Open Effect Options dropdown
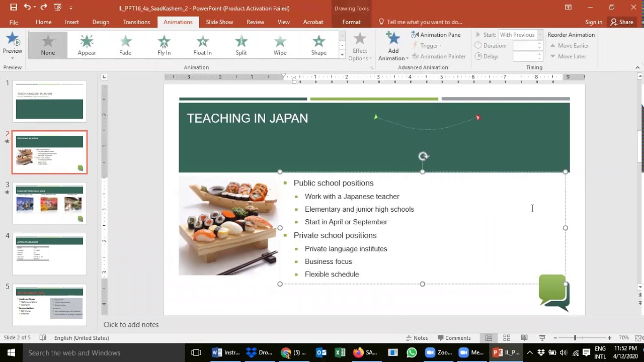Screen dimensions: 644x362 (x=360, y=47)
